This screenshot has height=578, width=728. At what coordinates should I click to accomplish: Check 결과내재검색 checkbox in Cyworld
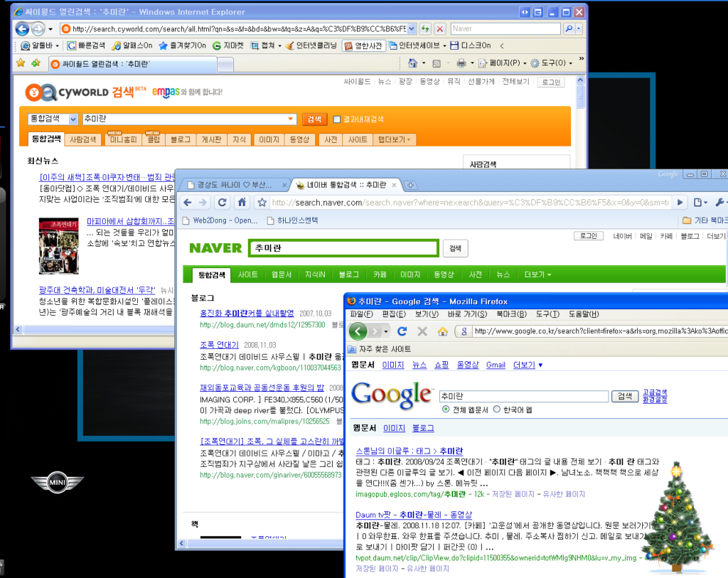coord(337,119)
